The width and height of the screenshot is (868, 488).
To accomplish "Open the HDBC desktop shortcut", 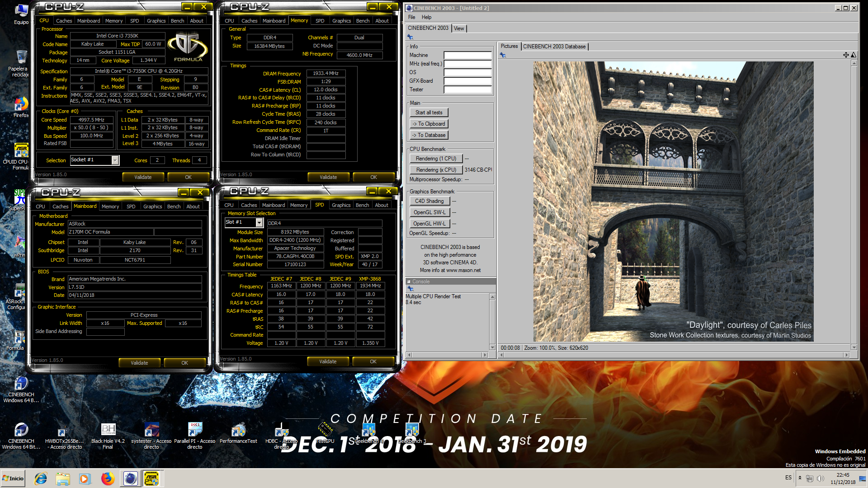I will point(281,436).
